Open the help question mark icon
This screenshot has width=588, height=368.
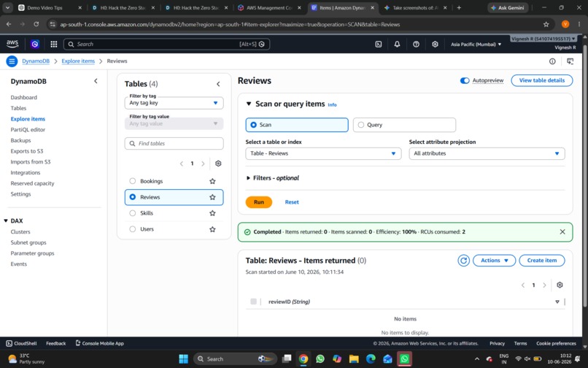[x=416, y=44]
